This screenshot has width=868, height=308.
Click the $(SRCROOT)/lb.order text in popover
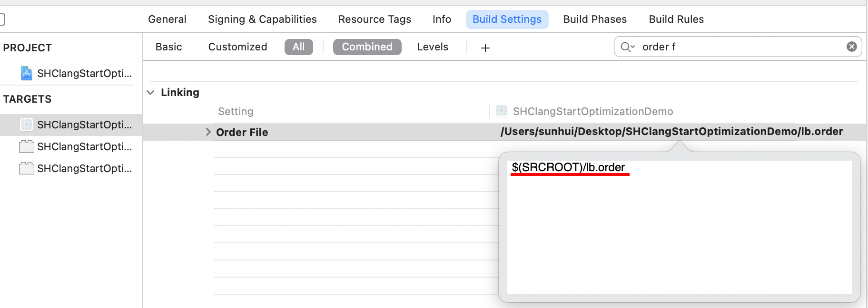point(568,167)
